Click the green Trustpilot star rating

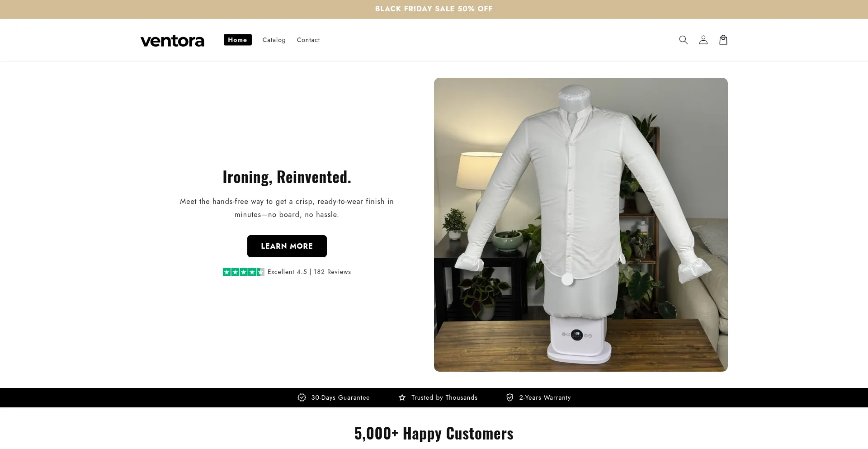coord(243,272)
